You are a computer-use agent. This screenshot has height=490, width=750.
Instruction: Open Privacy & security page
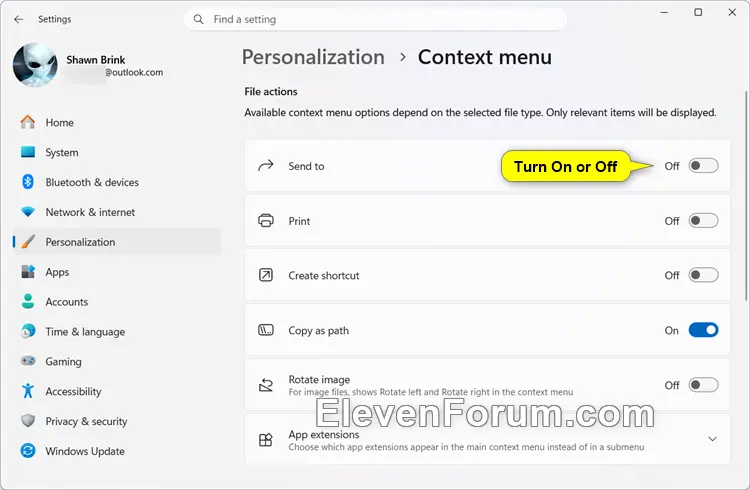pos(117,421)
